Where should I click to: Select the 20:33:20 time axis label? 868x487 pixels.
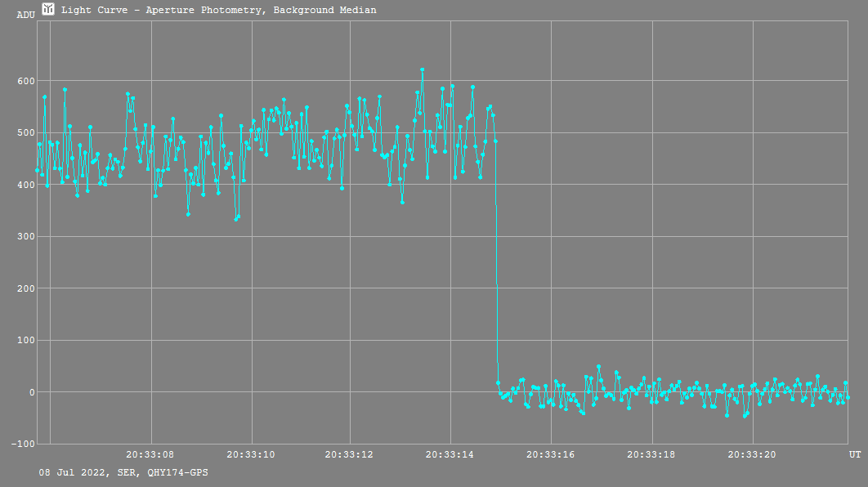click(752, 453)
